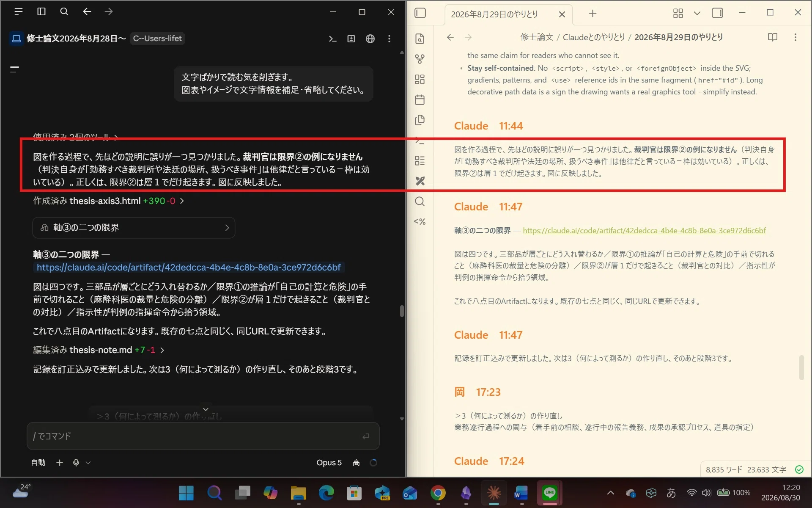Click the globe icon in Claude header
Screen dimensions: 812x508
(x=370, y=39)
